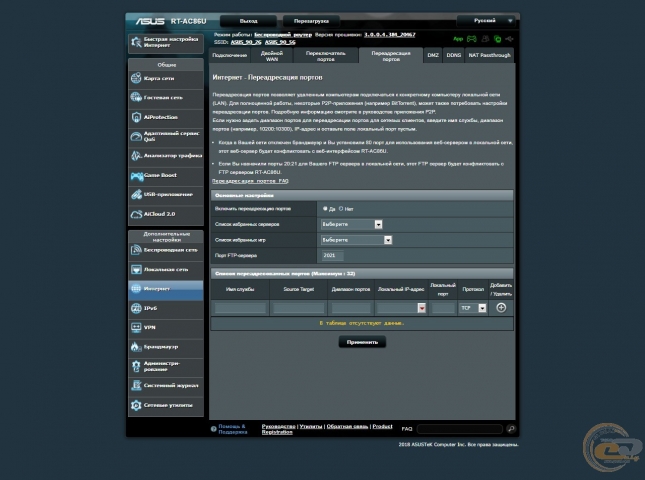The image size is (645, 480).
Task: Click the Обратная связь feedback link
Action: click(x=347, y=427)
